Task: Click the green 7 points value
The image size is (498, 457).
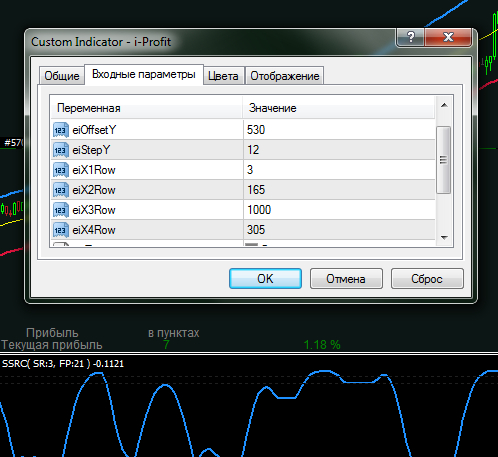Action: coord(166,345)
